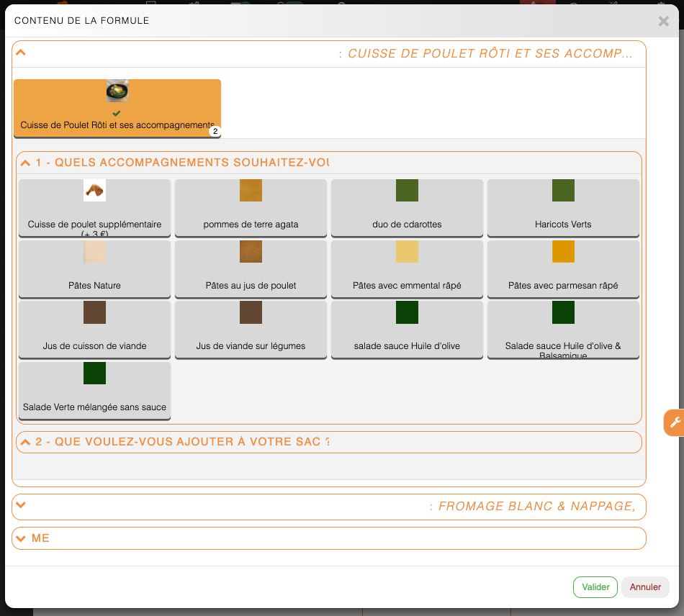Click the yellow swatch for Pâtes avec emmental râpé
Image resolution: width=684 pixels, height=616 pixels.
407,252
